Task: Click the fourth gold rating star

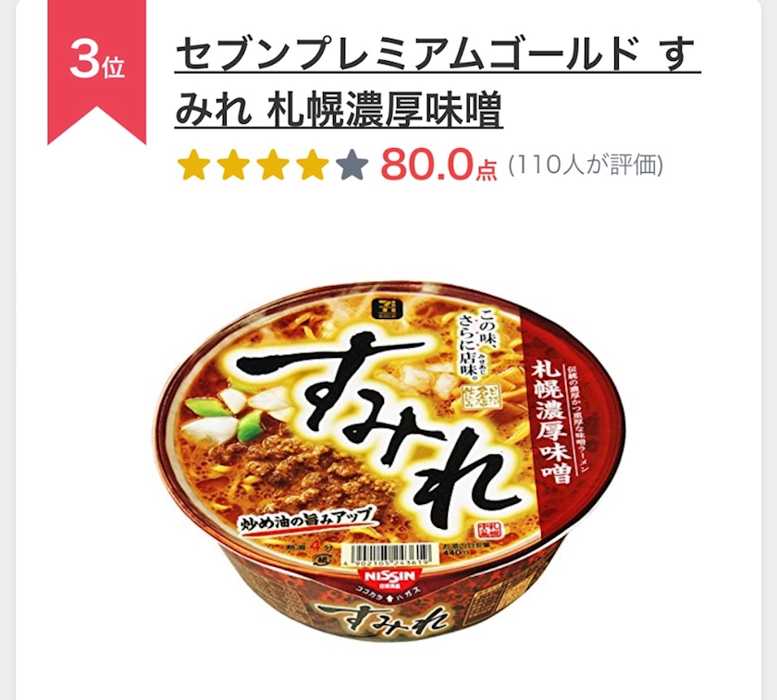Action: click(x=313, y=166)
